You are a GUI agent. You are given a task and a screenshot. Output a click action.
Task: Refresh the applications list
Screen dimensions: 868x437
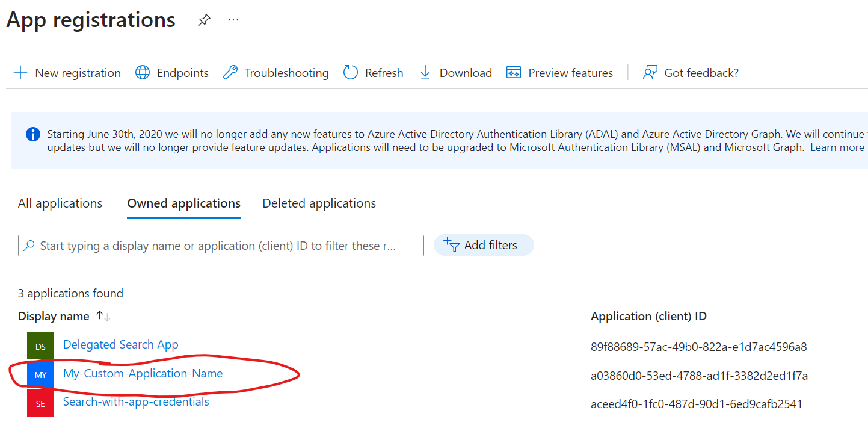pos(373,72)
